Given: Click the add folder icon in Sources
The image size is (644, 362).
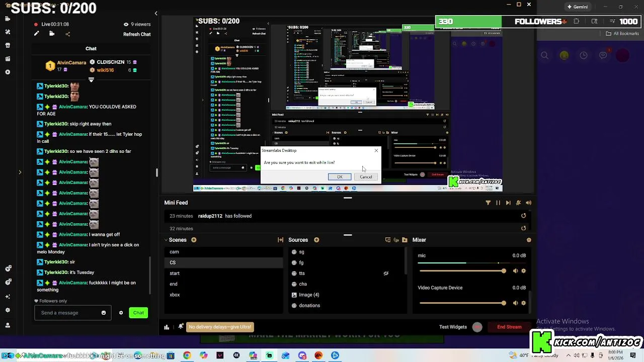Looking at the screenshot, I should [x=405, y=240].
